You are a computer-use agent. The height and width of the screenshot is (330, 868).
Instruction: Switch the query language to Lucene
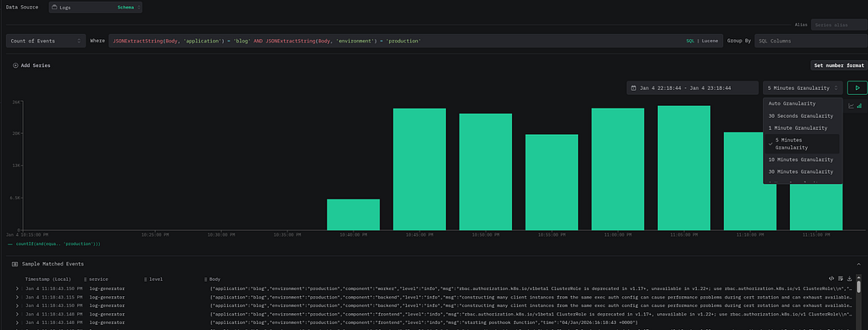click(x=709, y=42)
